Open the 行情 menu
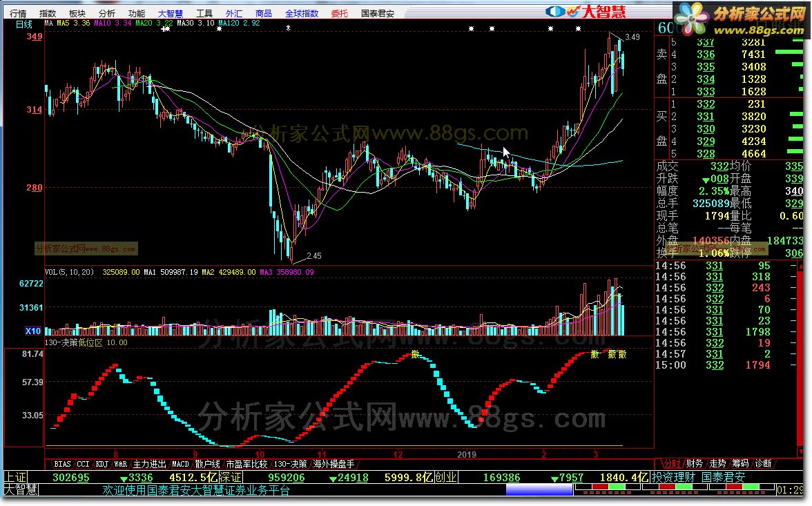 [18, 14]
